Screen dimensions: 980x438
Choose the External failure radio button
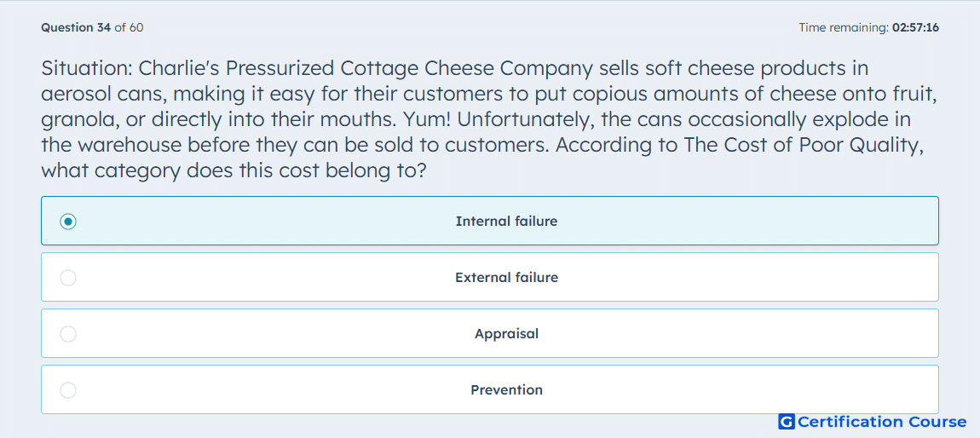68,278
